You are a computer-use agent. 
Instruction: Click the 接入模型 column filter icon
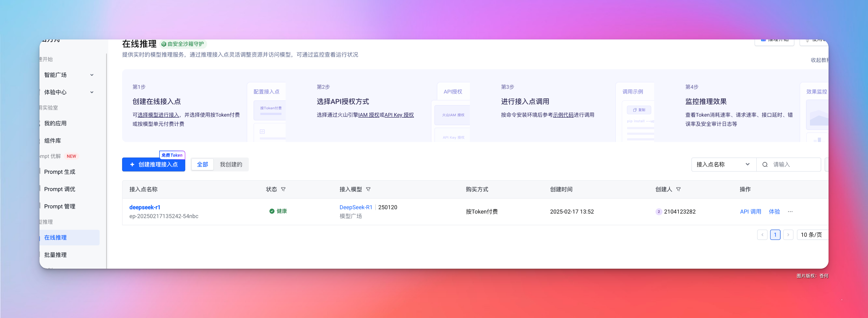point(368,189)
